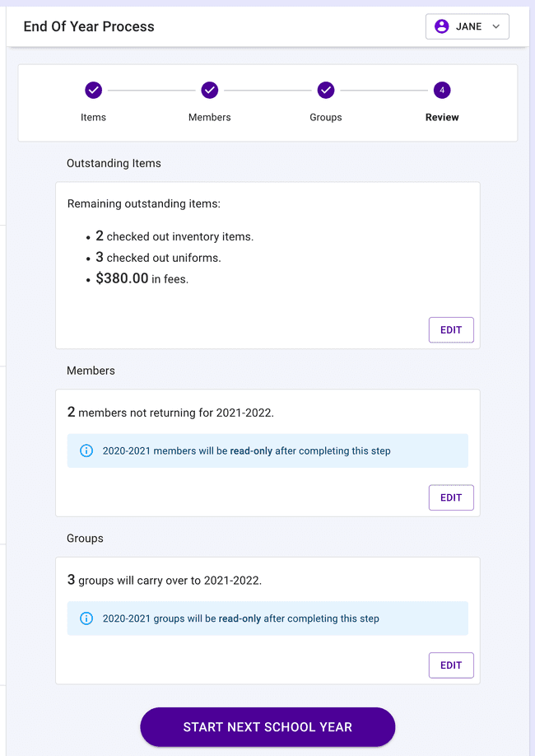The image size is (535, 756).
Task: Go to the Groups step label
Action: pyautogui.click(x=326, y=117)
